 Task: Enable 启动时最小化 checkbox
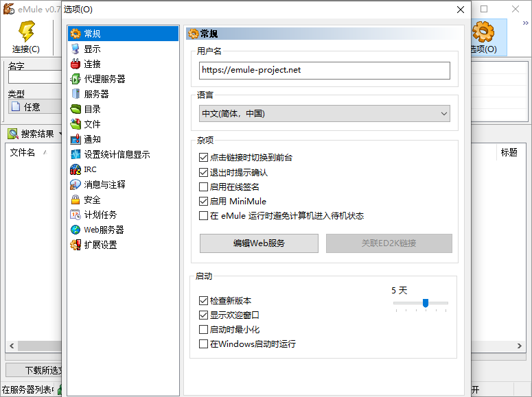pos(203,330)
